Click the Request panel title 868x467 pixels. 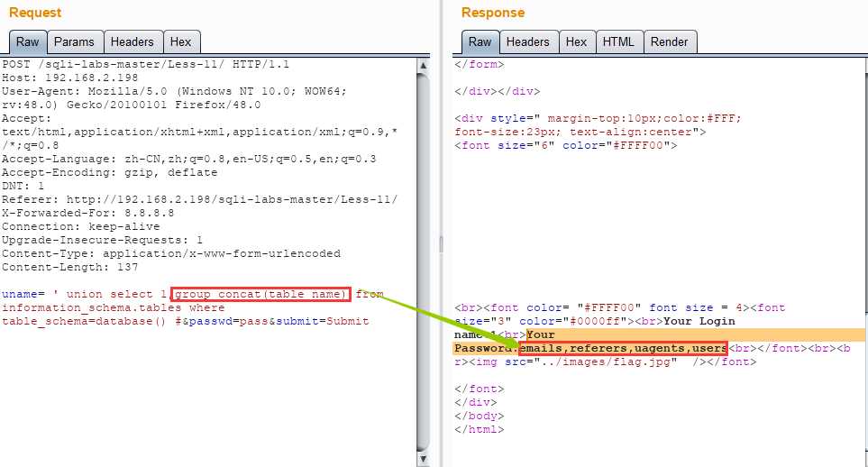(x=35, y=13)
